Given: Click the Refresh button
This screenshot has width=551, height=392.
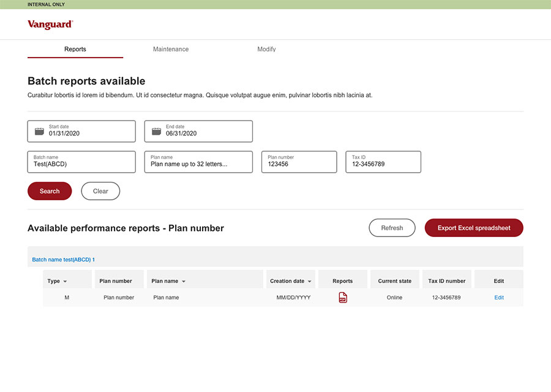Looking at the screenshot, I should point(392,228).
